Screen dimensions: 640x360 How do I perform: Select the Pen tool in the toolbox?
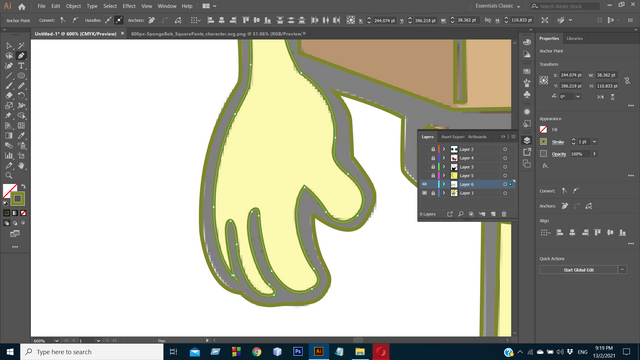pos(21,56)
